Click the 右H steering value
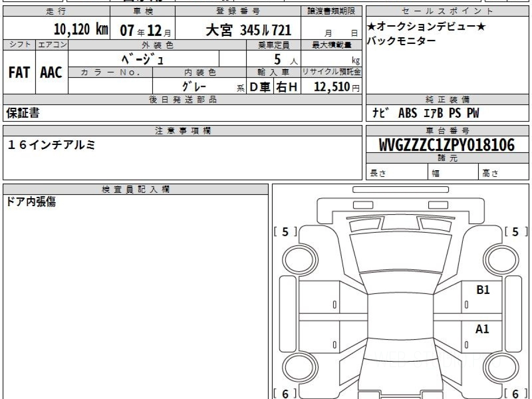Viewport: 532px width, 399px height. pos(287,87)
